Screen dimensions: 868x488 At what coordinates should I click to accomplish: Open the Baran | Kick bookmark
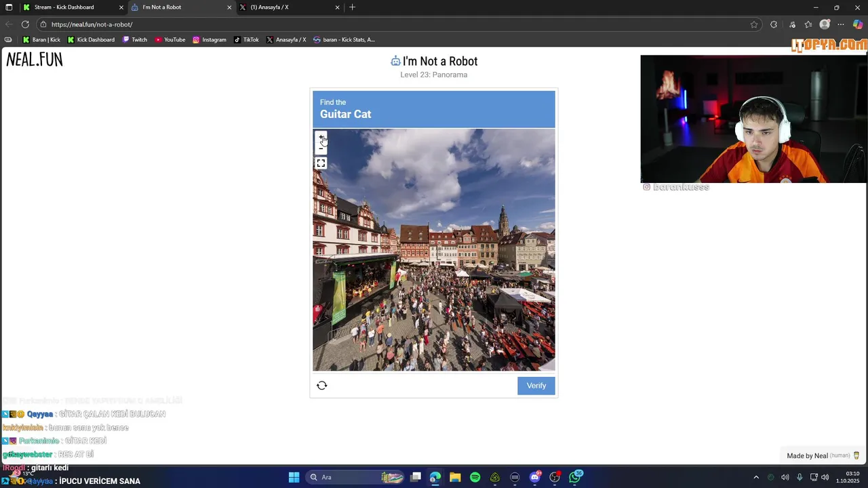coord(41,40)
